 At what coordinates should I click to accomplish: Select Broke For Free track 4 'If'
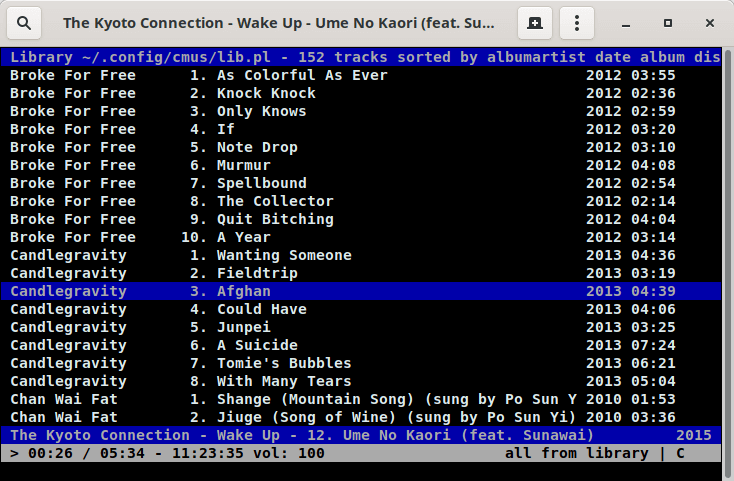tap(361, 129)
